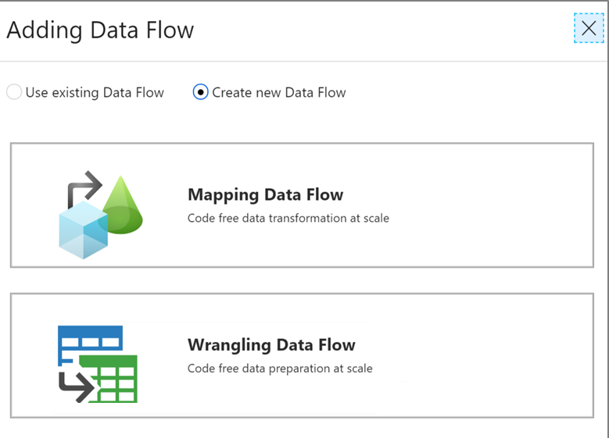
Task: Click the 'Use existing Data Flow' label text
Action: [x=94, y=93]
